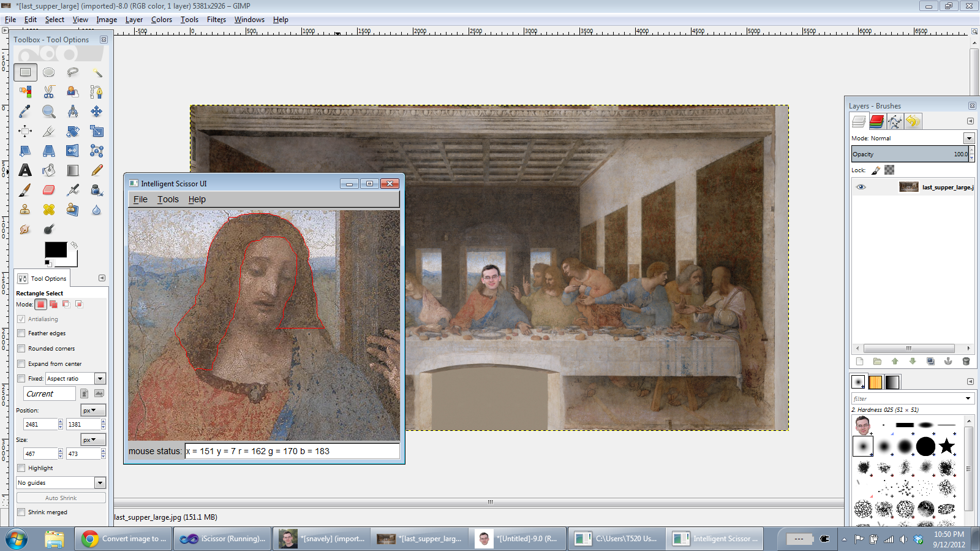Select the Scissors Select tool in toolbox
Image resolution: width=980 pixels, height=551 pixels.
[x=49, y=92]
